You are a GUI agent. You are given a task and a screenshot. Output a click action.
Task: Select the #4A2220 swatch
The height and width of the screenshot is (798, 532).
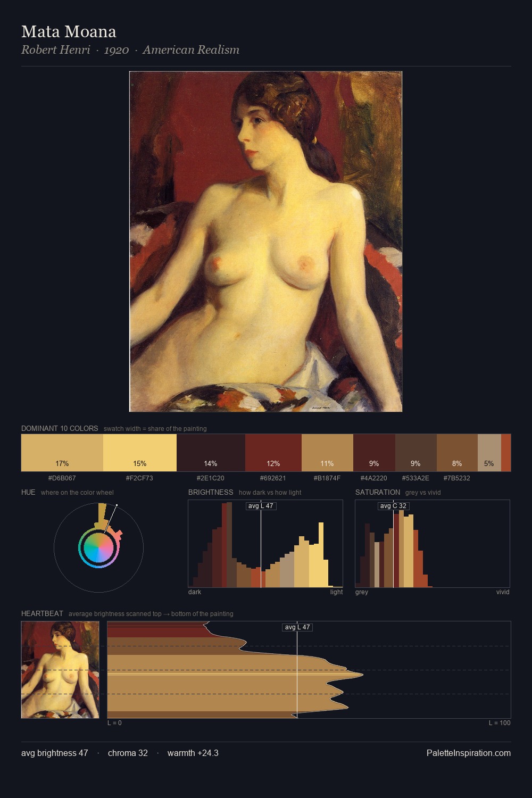(374, 453)
